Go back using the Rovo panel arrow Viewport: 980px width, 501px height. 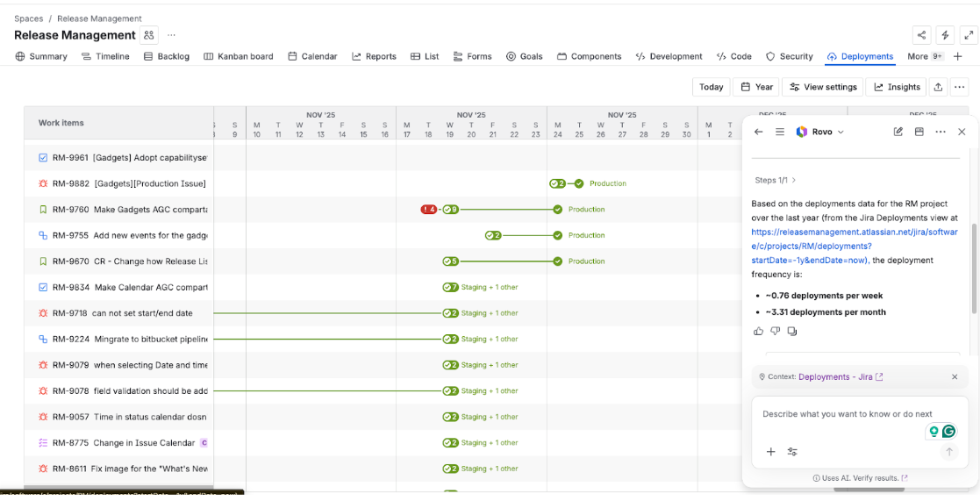click(759, 132)
